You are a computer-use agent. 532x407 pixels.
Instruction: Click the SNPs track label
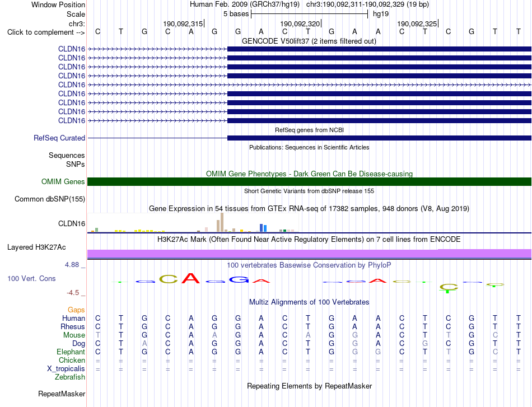(x=76, y=164)
